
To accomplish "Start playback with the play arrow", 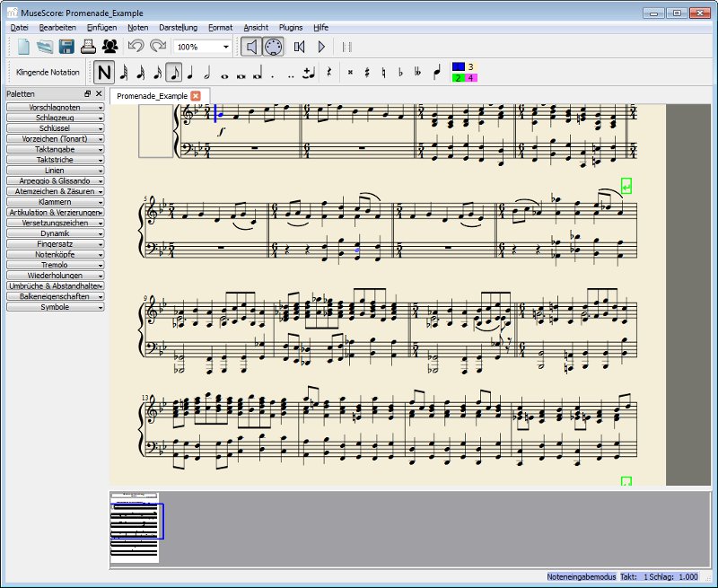I will pos(321,47).
